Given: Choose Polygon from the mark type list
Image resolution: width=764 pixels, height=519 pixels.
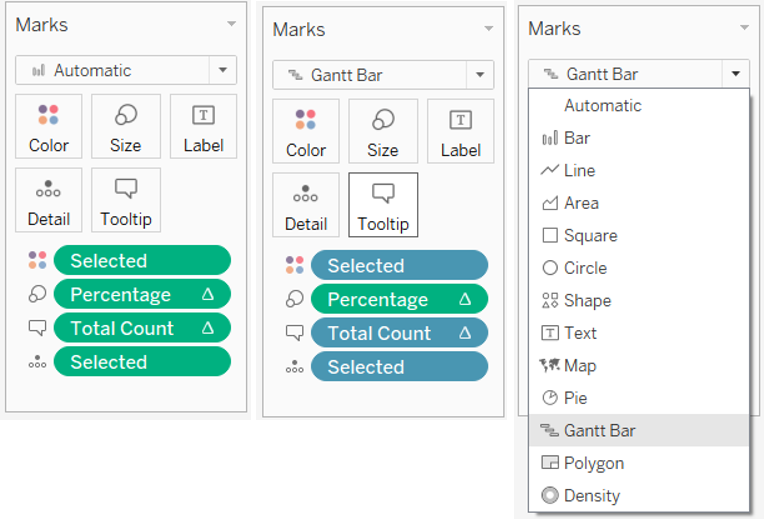Looking at the screenshot, I should click(x=639, y=463).
